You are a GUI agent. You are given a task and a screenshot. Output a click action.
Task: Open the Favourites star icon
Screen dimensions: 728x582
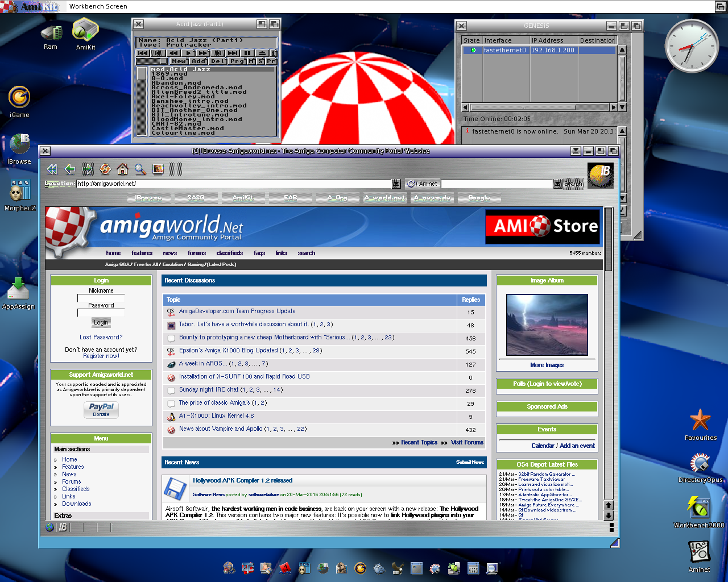click(700, 425)
